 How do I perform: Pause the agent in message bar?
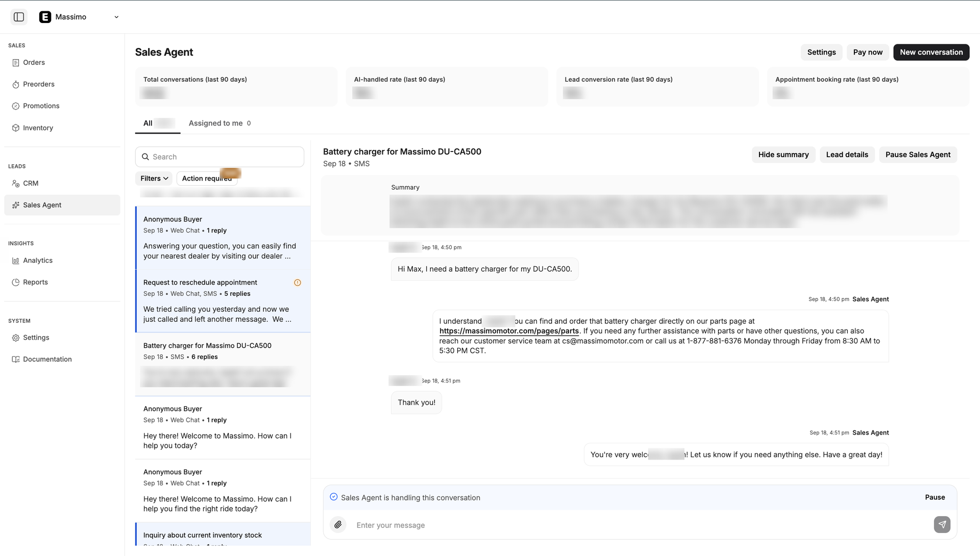coord(935,497)
